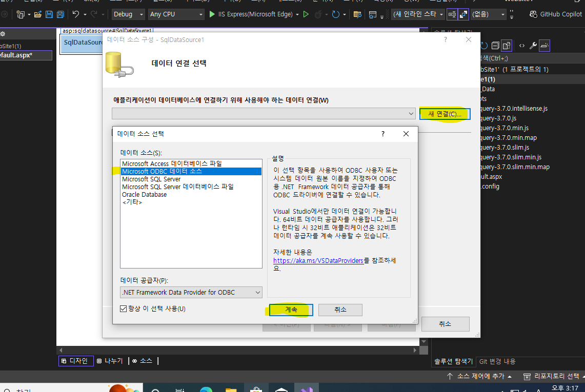Open File Explorer from the taskbar
Viewport: 585px width, 392px height.
click(x=231, y=389)
